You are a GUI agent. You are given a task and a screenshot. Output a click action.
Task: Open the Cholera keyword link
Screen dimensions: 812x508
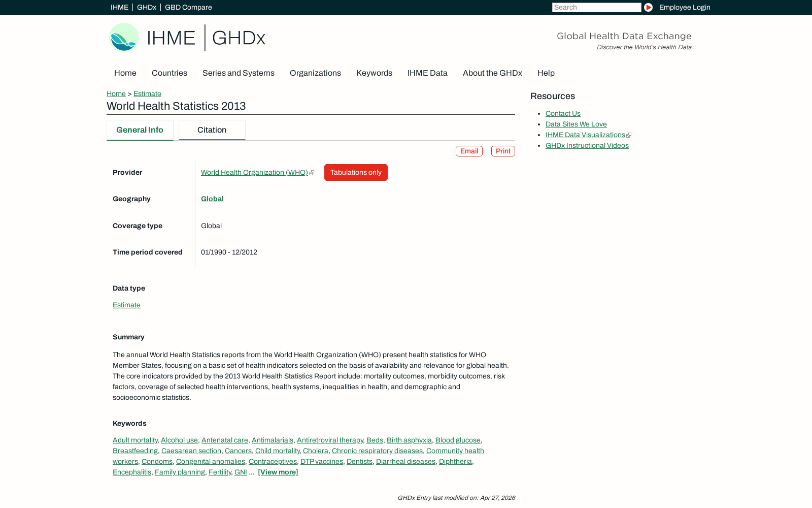tap(316, 451)
